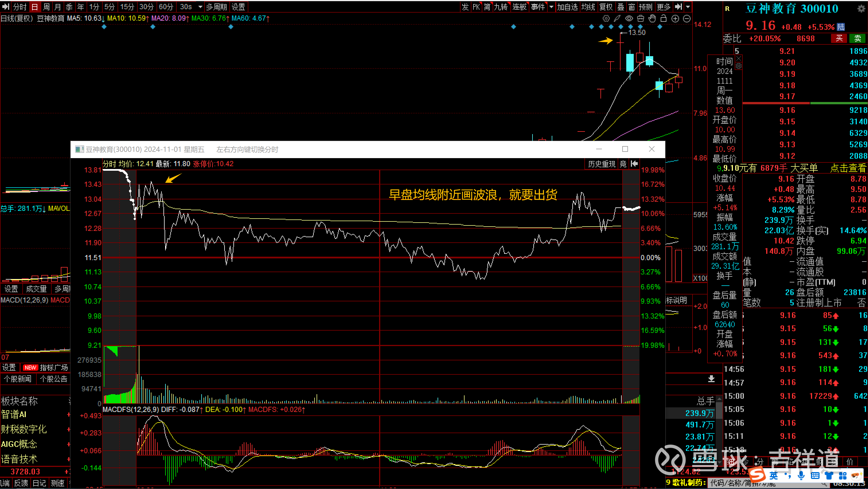Click the 加自选 add to watchlist button
The image size is (868, 489).
pyautogui.click(x=567, y=6)
